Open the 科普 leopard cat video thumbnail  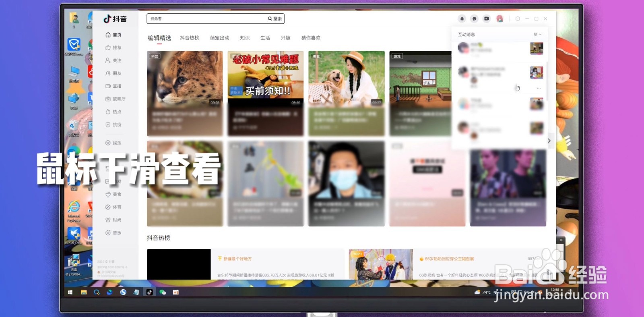click(185, 79)
